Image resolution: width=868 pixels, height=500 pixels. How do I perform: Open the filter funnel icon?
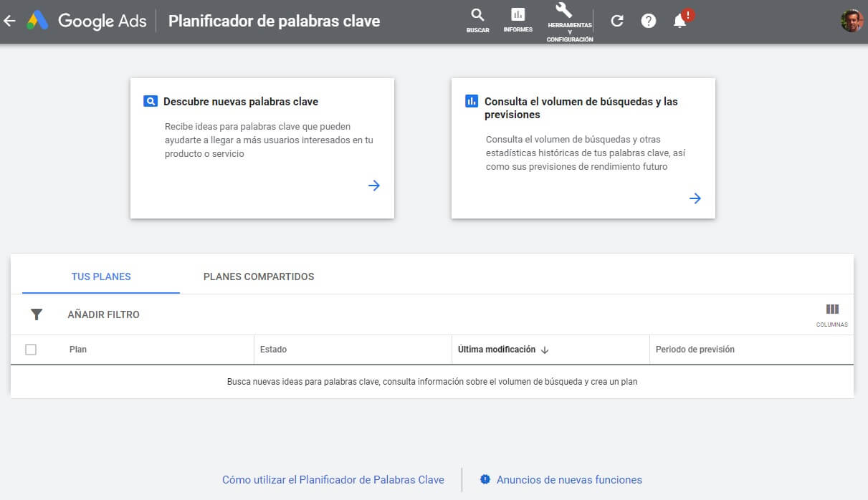35,314
